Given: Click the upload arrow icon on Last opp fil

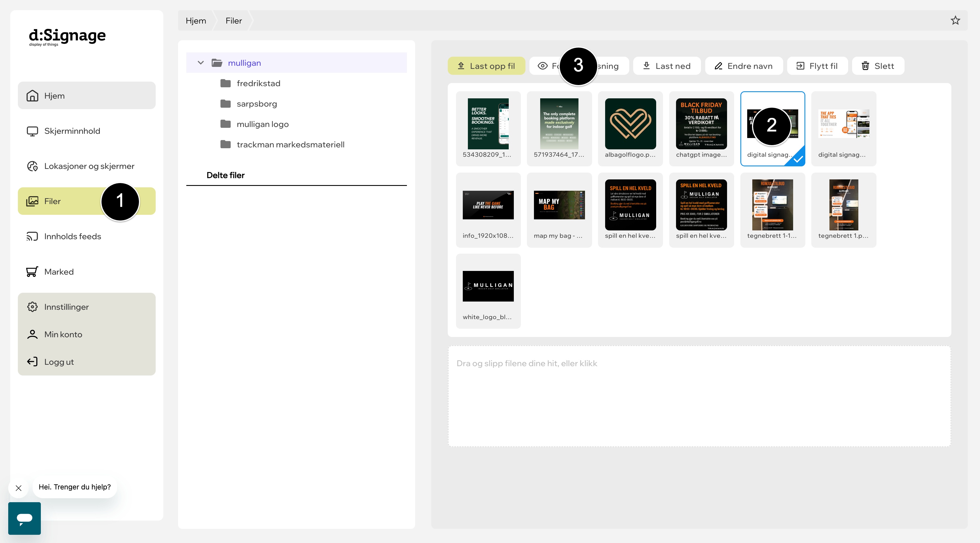Looking at the screenshot, I should [461, 66].
